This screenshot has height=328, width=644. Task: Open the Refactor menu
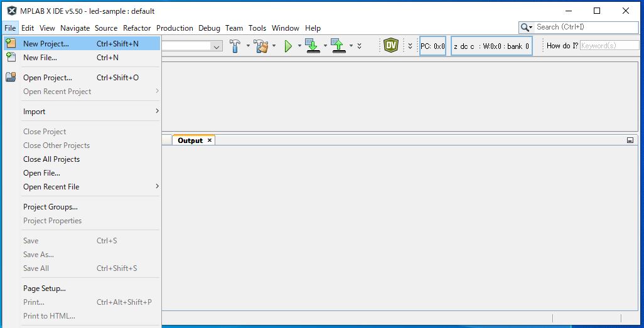(x=137, y=28)
